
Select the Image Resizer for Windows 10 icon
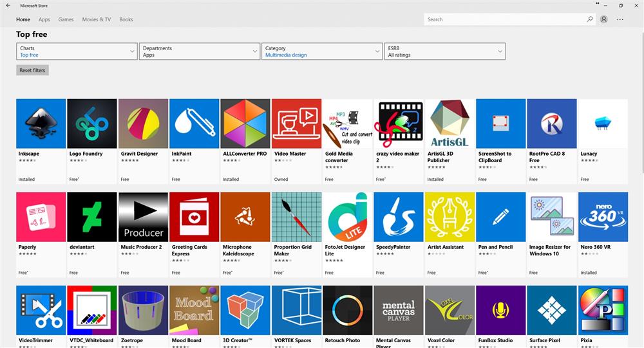click(552, 217)
